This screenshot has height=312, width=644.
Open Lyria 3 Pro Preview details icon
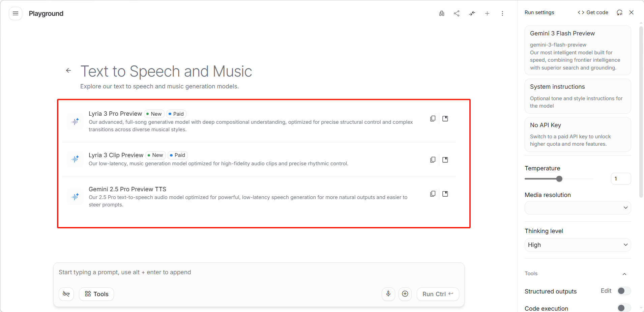point(445,119)
